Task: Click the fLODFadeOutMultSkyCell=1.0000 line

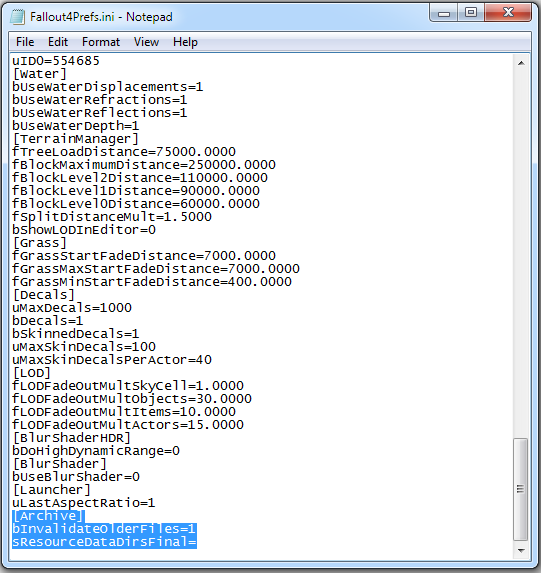Action: 128,386
